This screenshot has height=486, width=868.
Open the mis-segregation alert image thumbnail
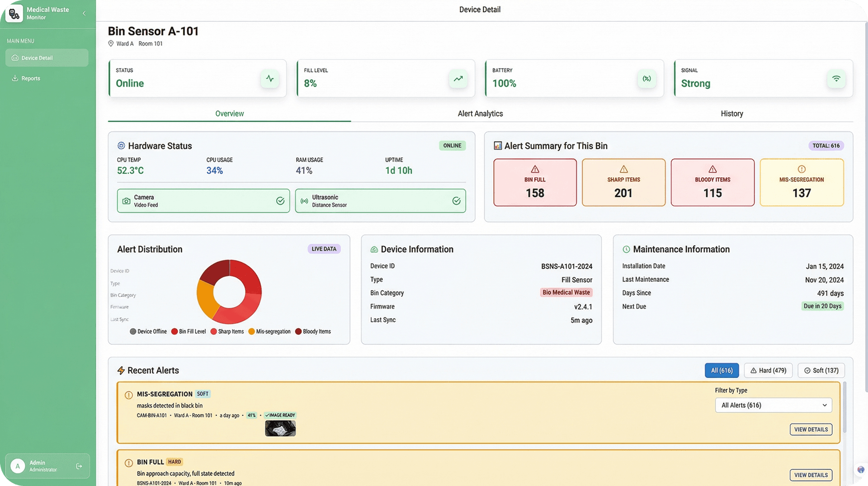click(x=280, y=429)
